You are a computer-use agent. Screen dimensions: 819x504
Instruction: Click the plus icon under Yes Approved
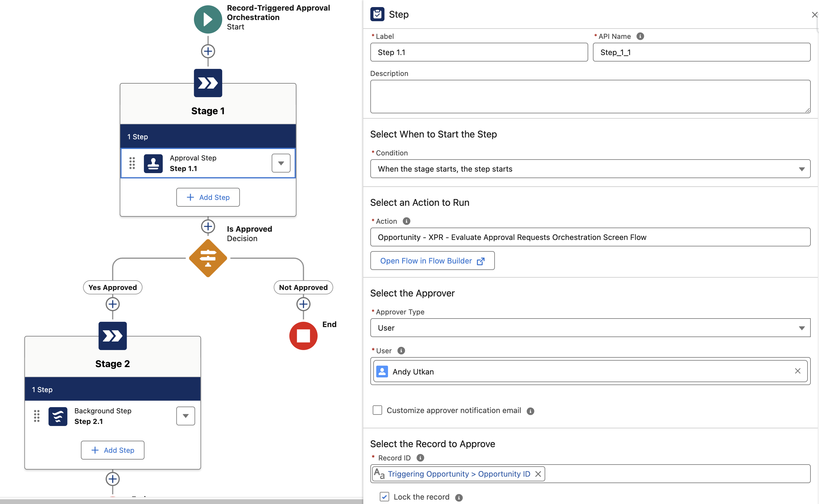tap(112, 304)
